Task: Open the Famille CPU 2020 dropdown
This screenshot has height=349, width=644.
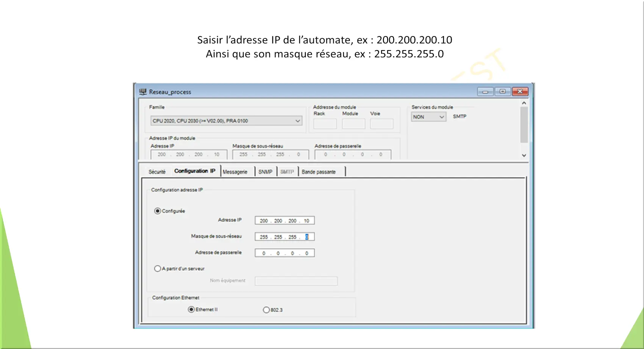Action: pos(226,121)
